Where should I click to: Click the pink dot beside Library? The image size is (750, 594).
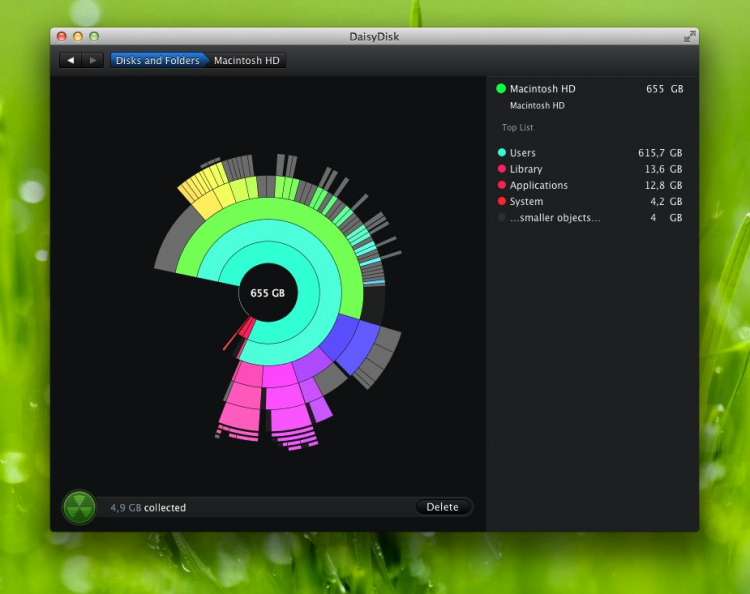(x=502, y=169)
